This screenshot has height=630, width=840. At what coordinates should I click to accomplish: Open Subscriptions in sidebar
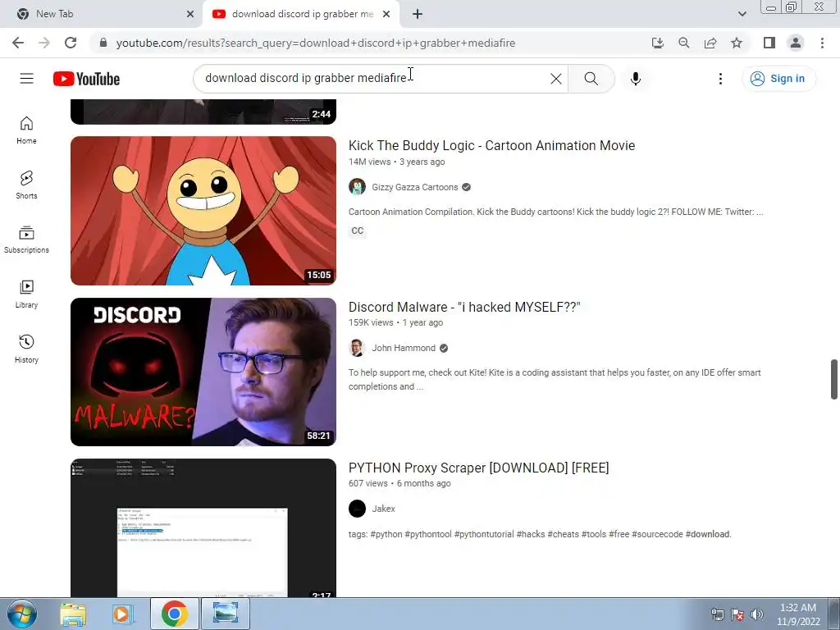[x=26, y=240]
